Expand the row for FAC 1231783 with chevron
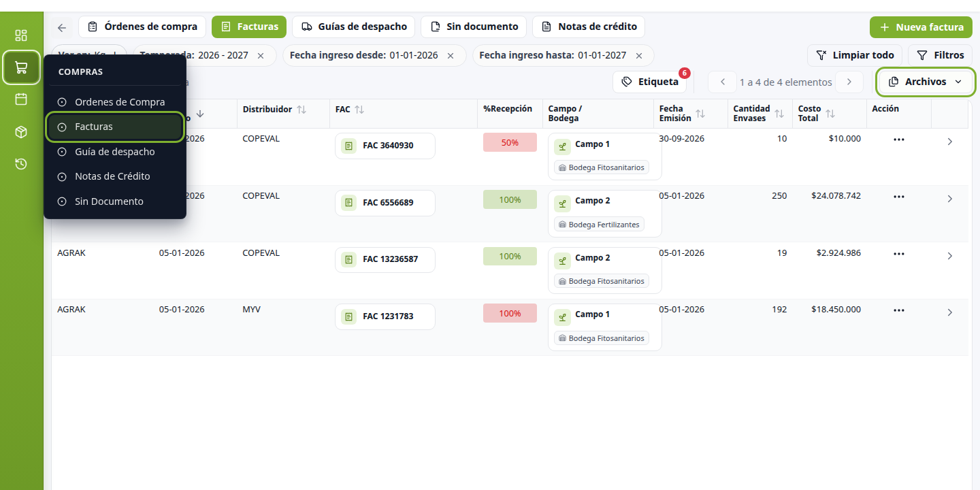980x490 pixels. (950, 312)
